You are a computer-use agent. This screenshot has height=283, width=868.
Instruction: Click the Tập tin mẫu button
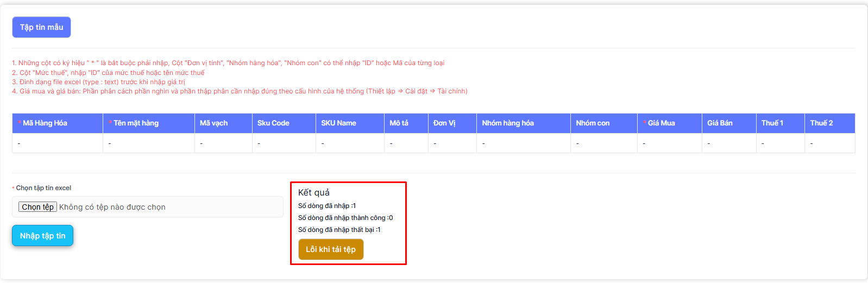pyautogui.click(x=41, y=27)
